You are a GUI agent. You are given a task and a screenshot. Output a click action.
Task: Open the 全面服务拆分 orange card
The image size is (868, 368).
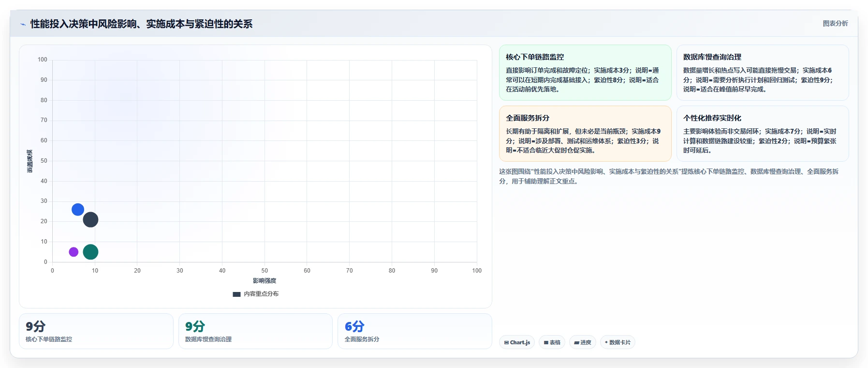[x=585, y=134]
